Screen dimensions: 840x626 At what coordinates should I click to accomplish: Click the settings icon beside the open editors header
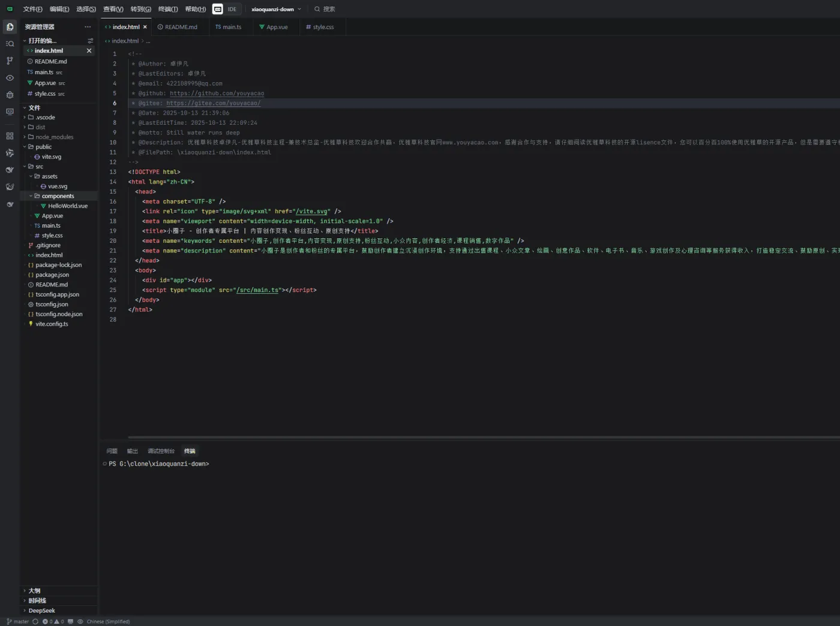tap(91, 41)
